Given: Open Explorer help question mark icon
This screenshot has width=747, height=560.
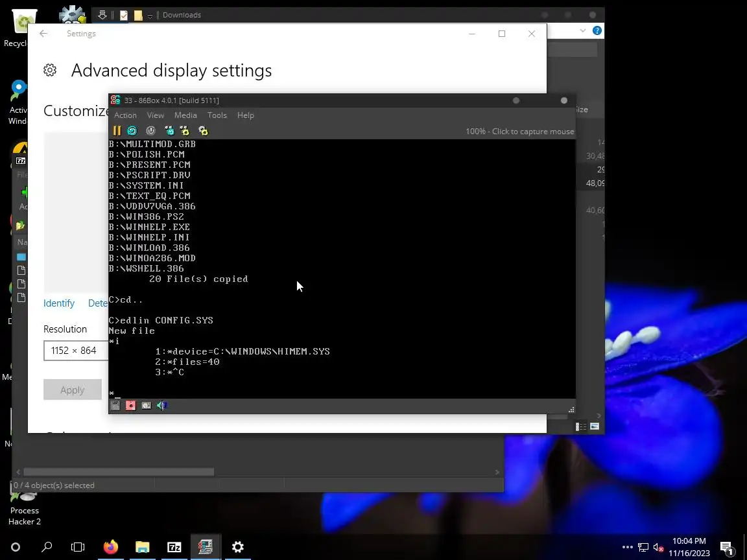Looking at the screenshot, I should [x=597, y=30].
